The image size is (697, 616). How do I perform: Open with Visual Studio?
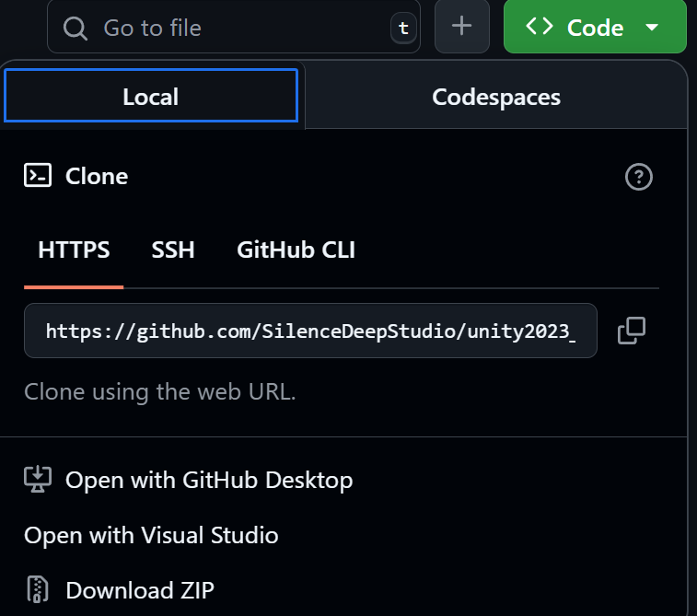151,535
